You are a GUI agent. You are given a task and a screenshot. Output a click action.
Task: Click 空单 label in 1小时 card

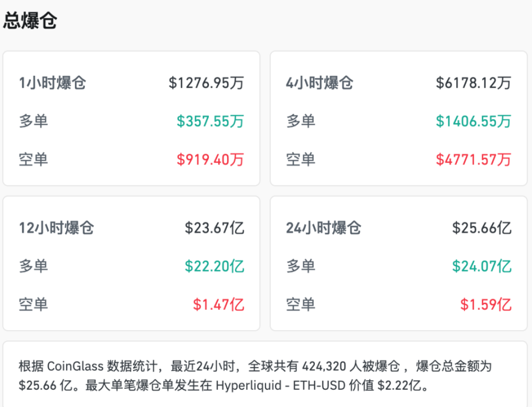[32, 160]
